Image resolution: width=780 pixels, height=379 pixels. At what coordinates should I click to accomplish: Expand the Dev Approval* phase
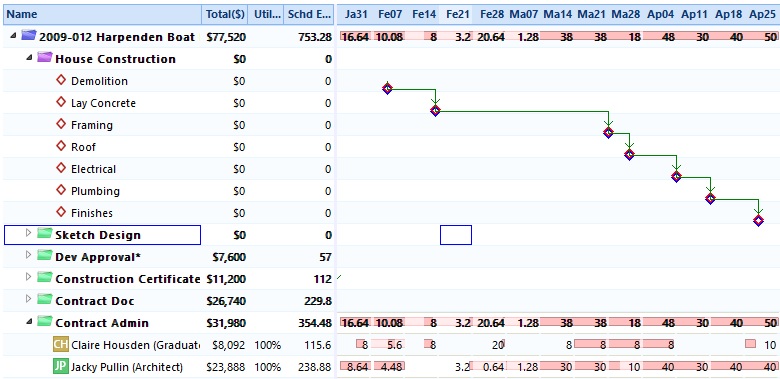click(x=28, y=255)
